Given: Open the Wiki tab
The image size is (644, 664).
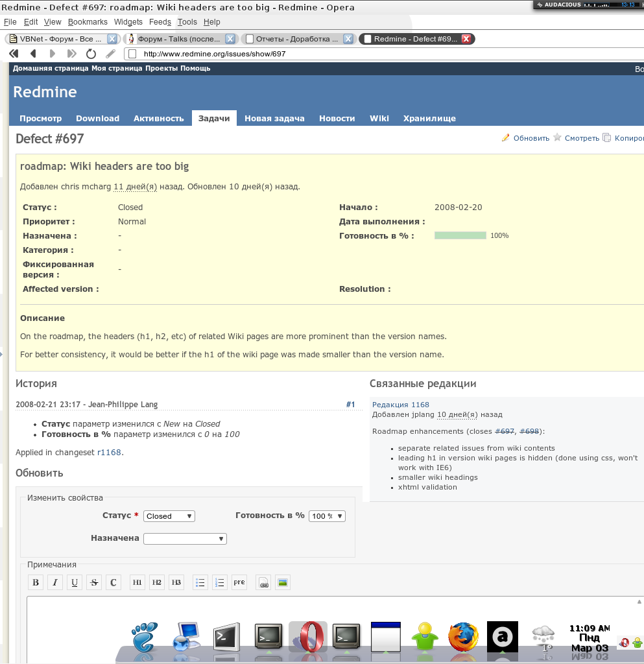Looking at the screenshot, I should 379,119.
